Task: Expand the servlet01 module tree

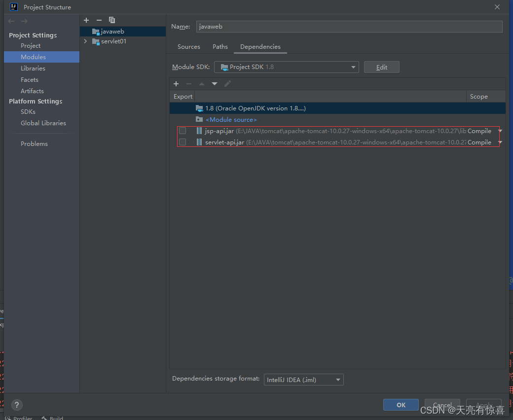Action: coord(85,41)
